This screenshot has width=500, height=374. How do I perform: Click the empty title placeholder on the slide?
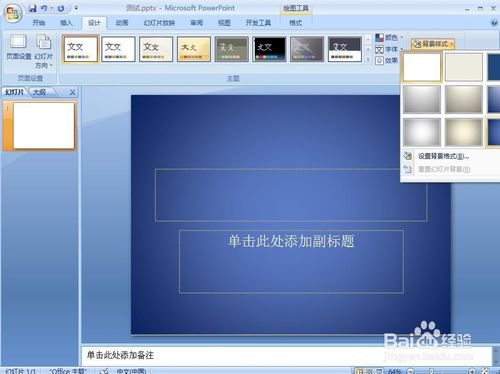[x=291, y=195]
